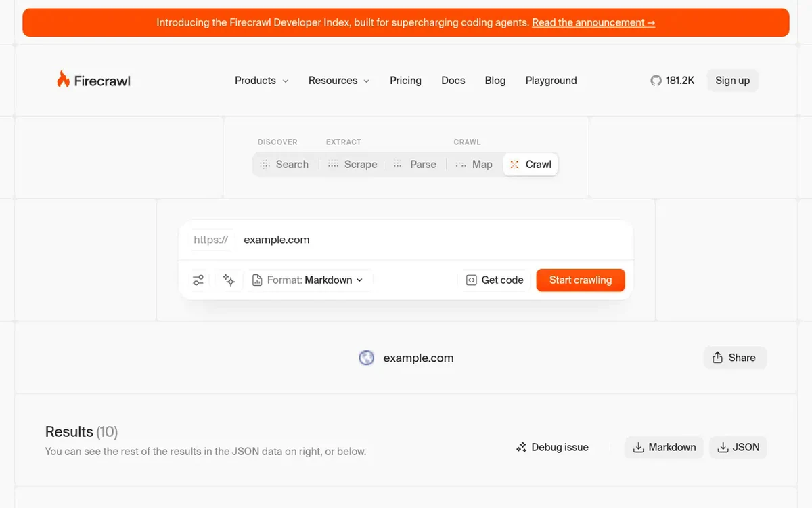Click the https:// prefix label
The image size is (812, 508).
[x=211, y=240]
